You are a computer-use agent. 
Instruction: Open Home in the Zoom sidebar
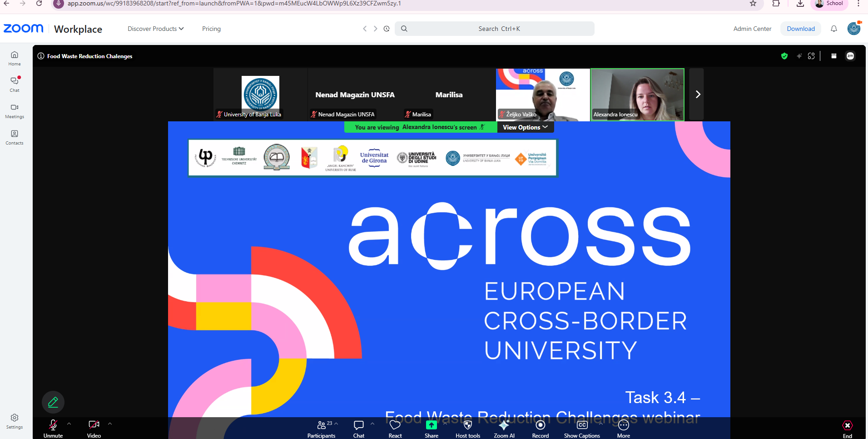[x=15, y=58]
